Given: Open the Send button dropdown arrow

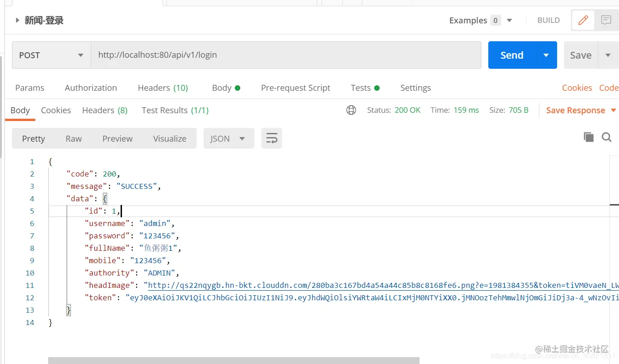Looking at the screenshot, I should [546, 55].
